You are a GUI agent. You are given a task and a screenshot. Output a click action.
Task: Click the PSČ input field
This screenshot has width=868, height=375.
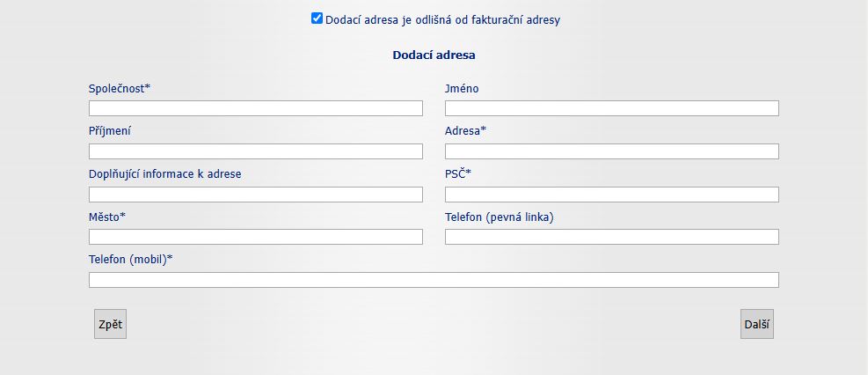click(611, 195)
